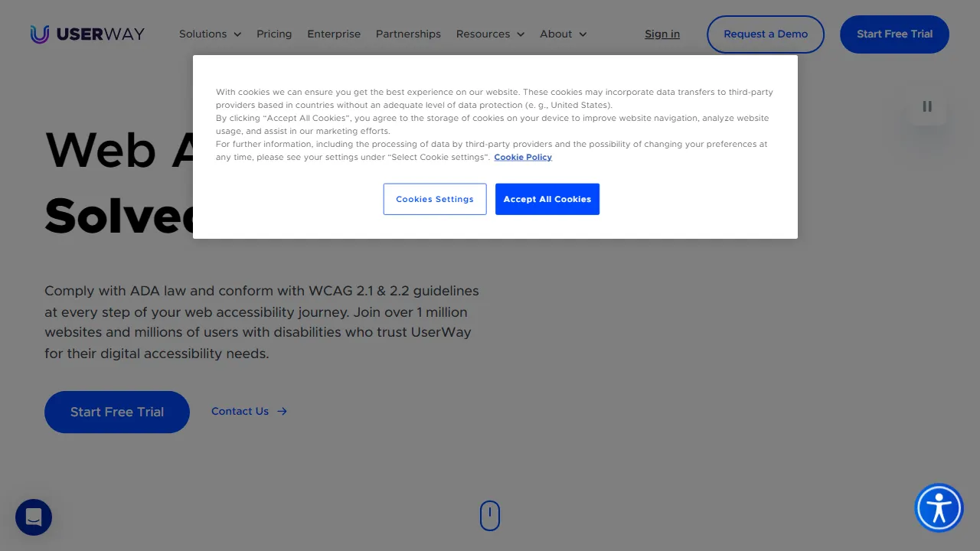Image resolution: width=980 pixels, height=551 pixels.
Task: Open the Partnerships menu item
Action: 408,34
